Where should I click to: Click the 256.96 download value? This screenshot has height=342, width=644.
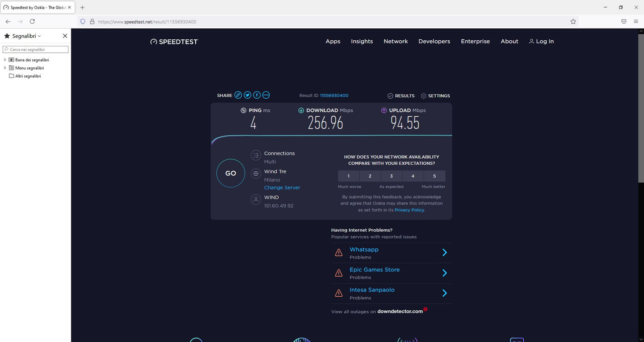tap(326, 123)
